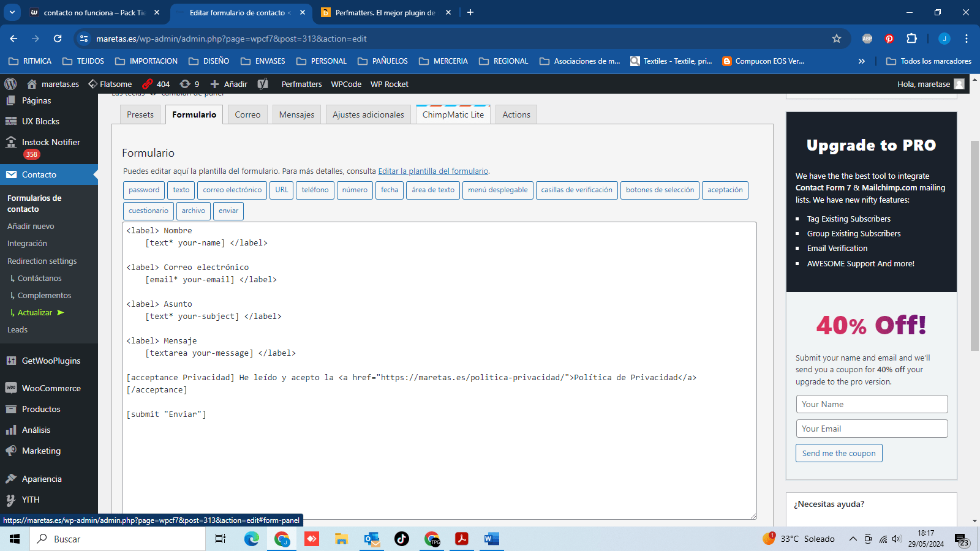The image size is (980, 551).
Task: Open the TEJIDOS bookmarks folder
Action: pyautogui.click(x=83, y=61)
